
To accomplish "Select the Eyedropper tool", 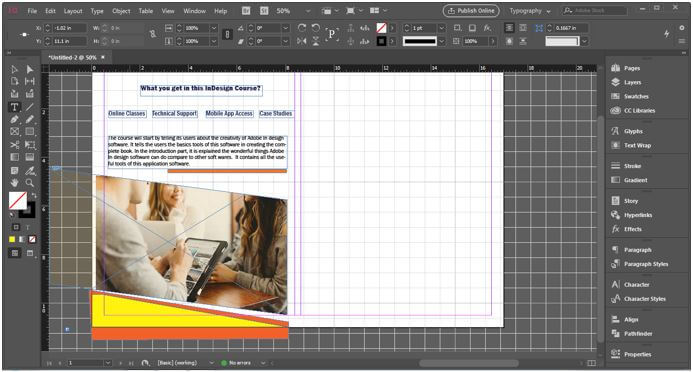I will [30, 171].
